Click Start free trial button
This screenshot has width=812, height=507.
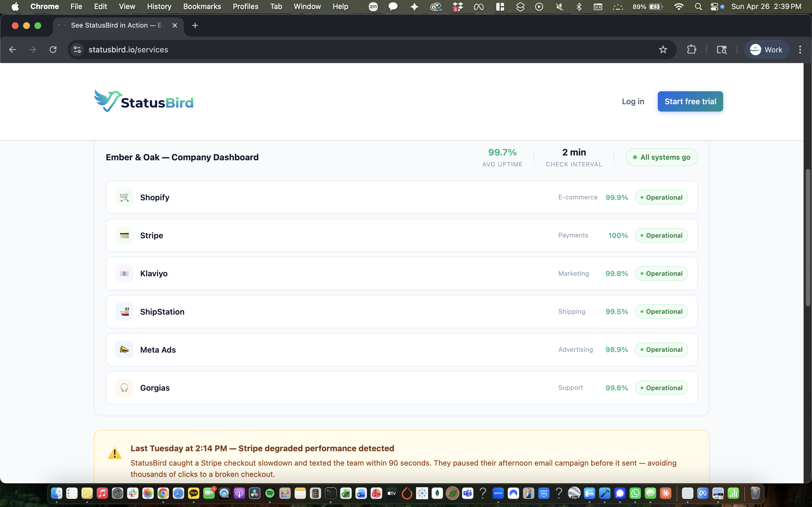pos(690,101)
